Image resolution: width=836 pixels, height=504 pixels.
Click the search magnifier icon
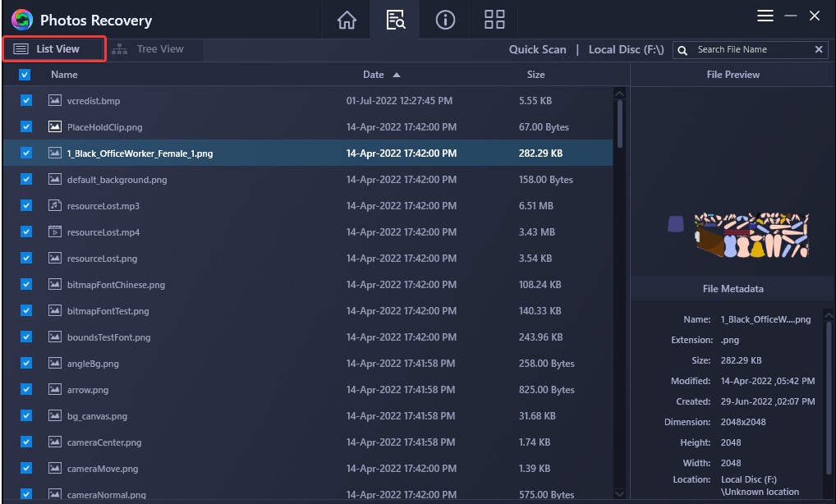click(682, 49)
